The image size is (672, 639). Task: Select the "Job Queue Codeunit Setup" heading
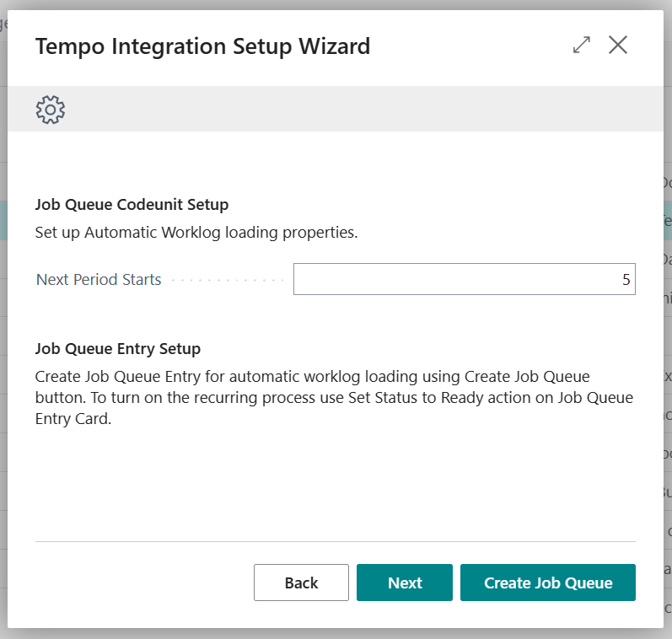132,205
